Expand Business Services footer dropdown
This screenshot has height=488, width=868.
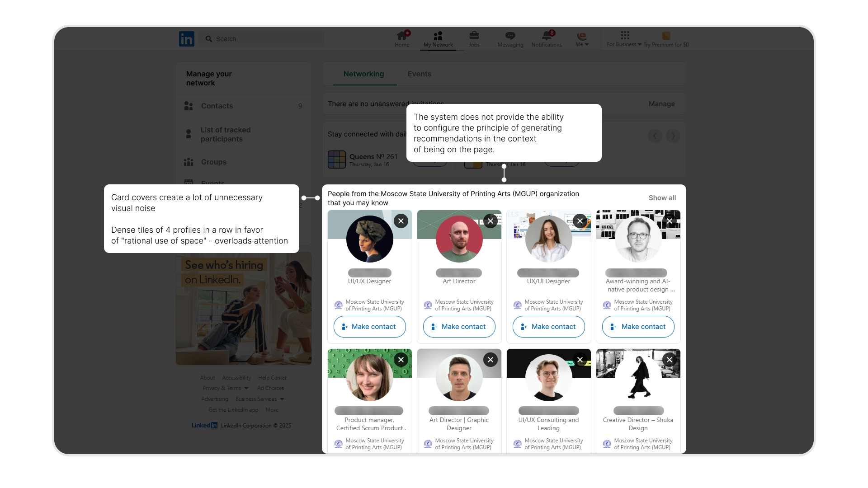pos(259,399)
